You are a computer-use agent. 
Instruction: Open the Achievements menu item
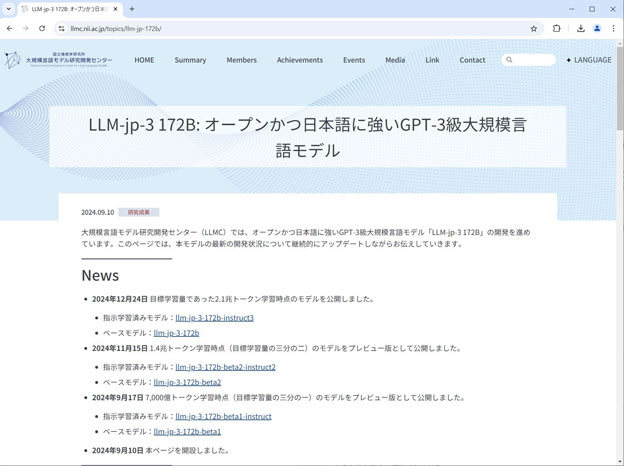[300, 60]
